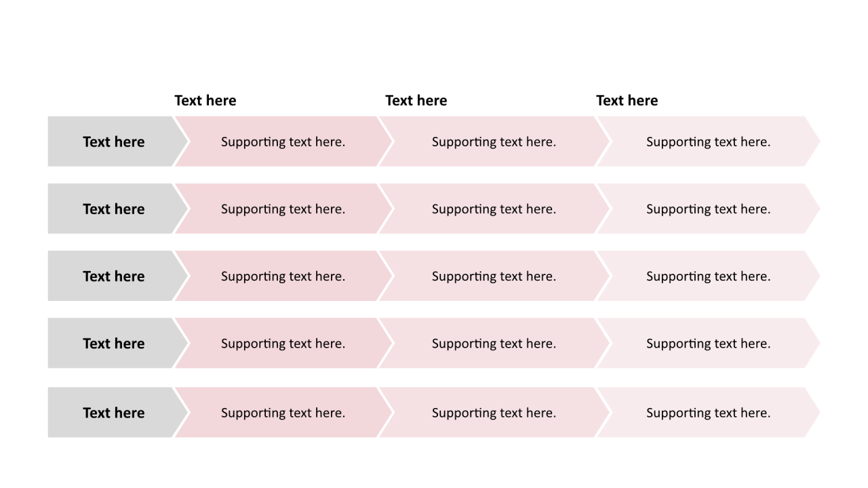Select second row's lightest pink supporting text chevron
This screenshot has height=488, width=868.
tap(709, 209)
